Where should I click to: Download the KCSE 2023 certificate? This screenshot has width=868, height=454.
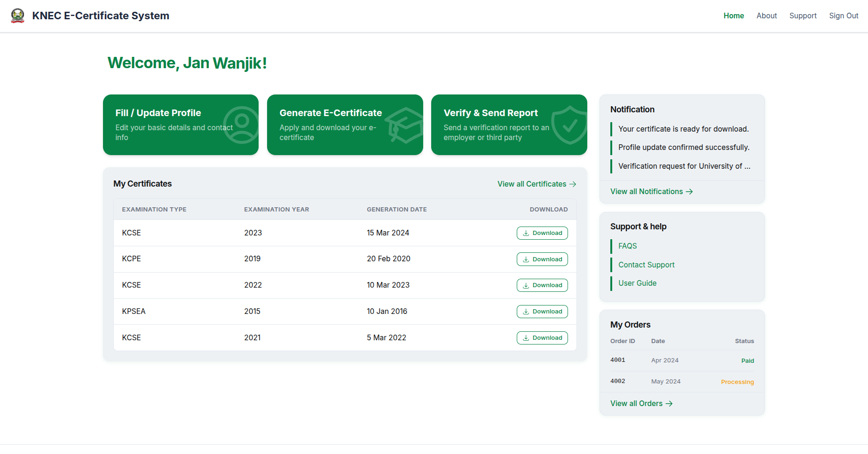(x=542, y=233)
